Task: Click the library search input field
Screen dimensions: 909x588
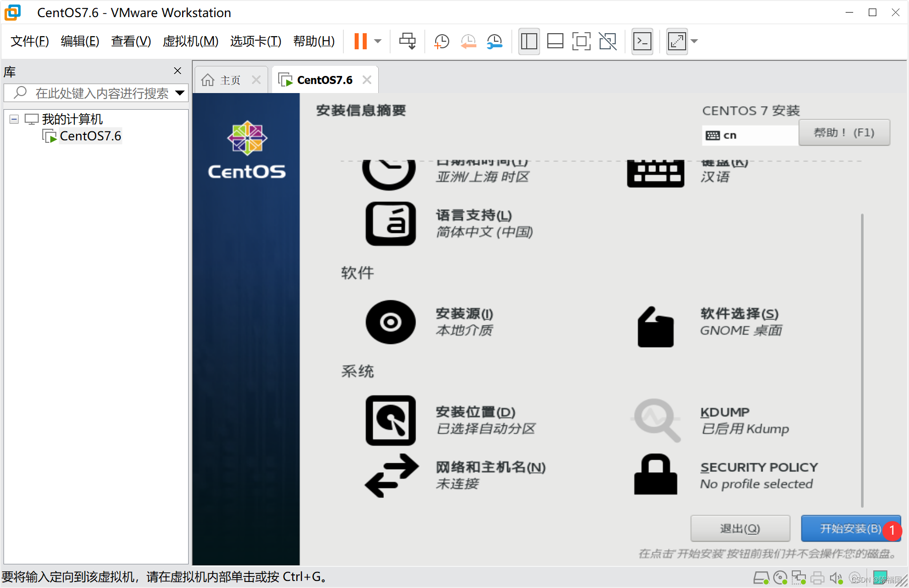Action: (96, 93)
